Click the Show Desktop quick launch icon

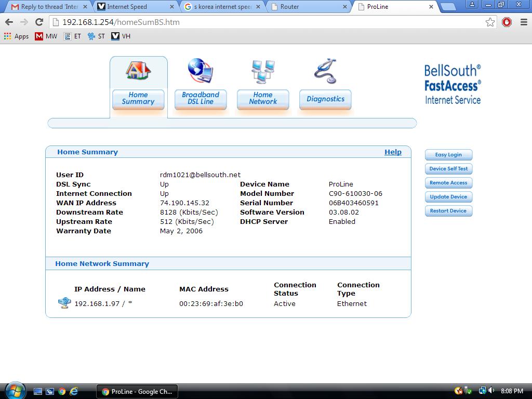point(37,392)
